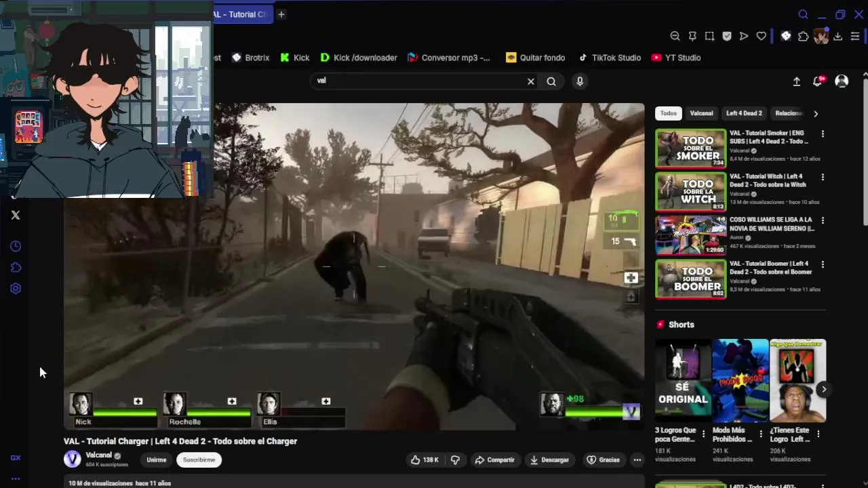
Task: Click the 'Compartir' share button
Action: pyautogui.click(x=494, y=460)
